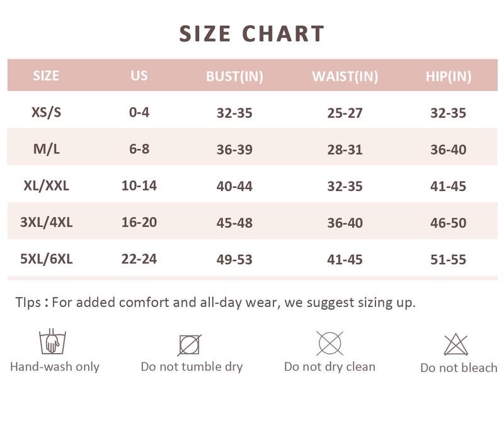Choose the XL/XXL size row label

[x=46, y=186]
